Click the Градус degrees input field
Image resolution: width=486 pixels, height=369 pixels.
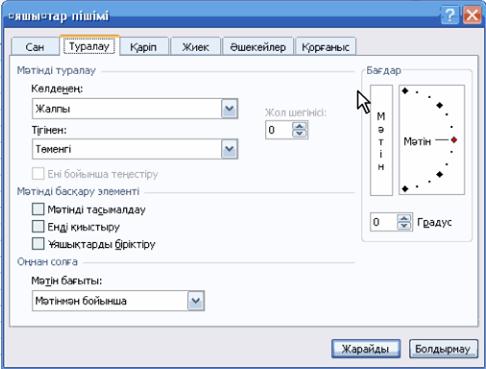click(x=383, y=222)
